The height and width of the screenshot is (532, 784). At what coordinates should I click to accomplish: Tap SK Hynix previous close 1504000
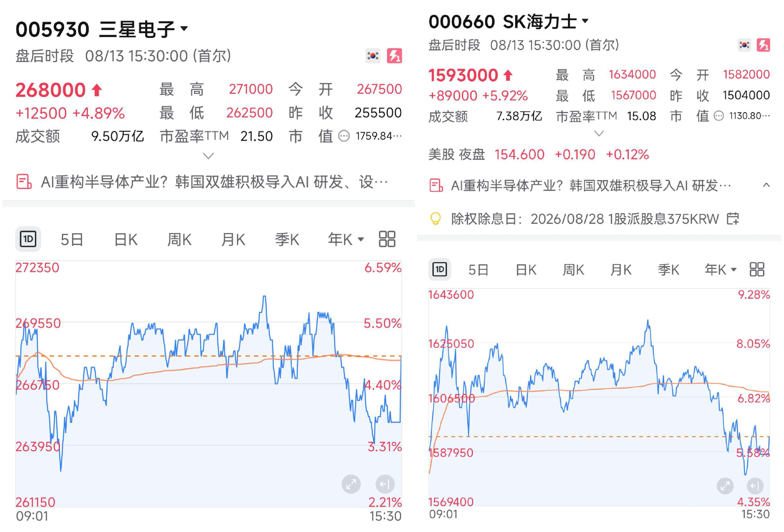tap(746, 95)
